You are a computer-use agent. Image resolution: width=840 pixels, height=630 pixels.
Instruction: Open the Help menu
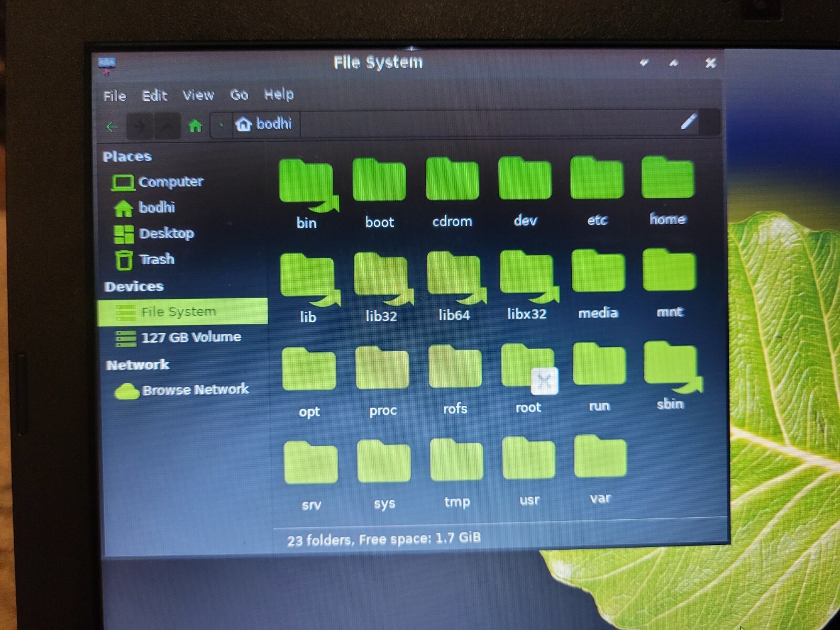(279, 94)
